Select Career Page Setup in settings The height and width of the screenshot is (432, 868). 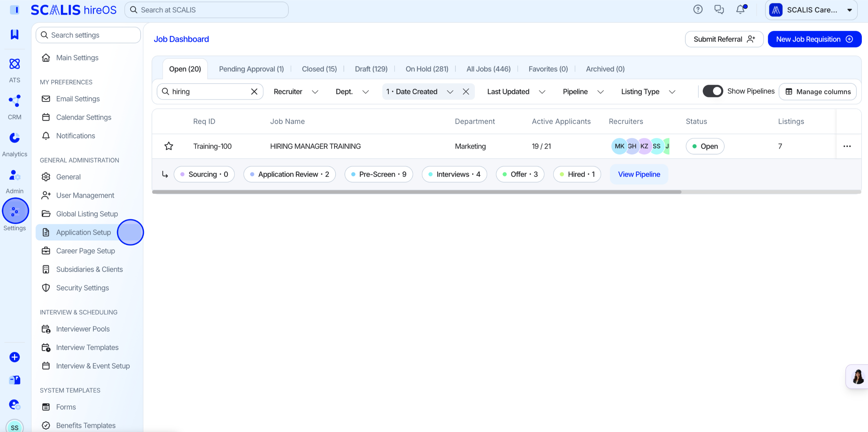coord(86,251)
